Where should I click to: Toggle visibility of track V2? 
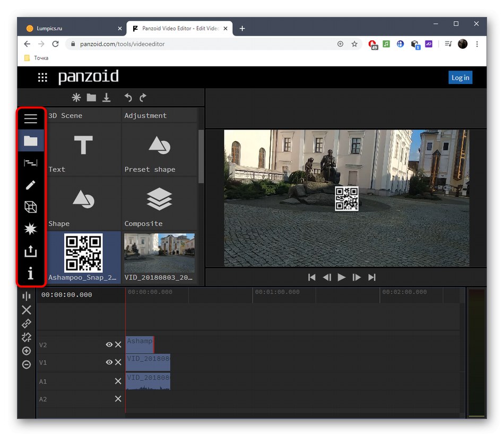(109, 345)
